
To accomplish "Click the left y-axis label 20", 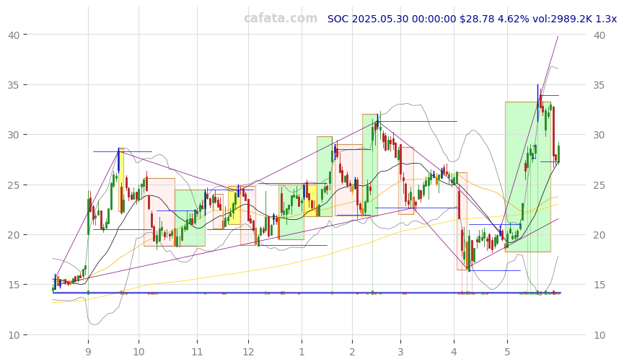I will (x=14, y=235).
